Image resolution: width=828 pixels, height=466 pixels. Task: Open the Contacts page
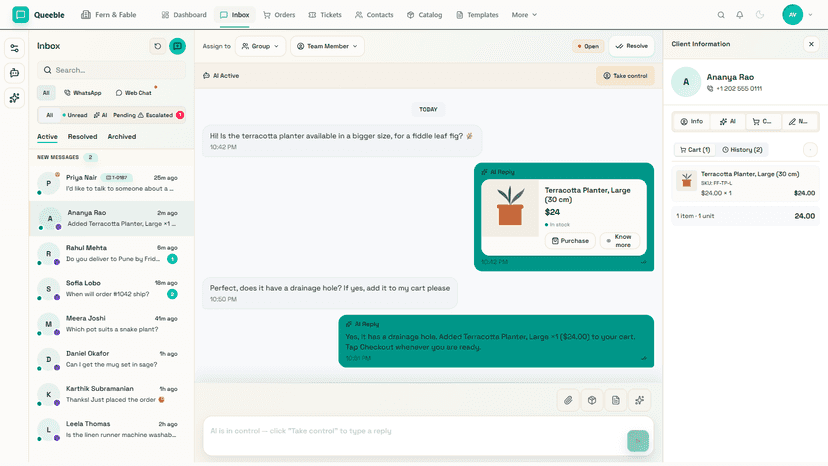point(374,15)
